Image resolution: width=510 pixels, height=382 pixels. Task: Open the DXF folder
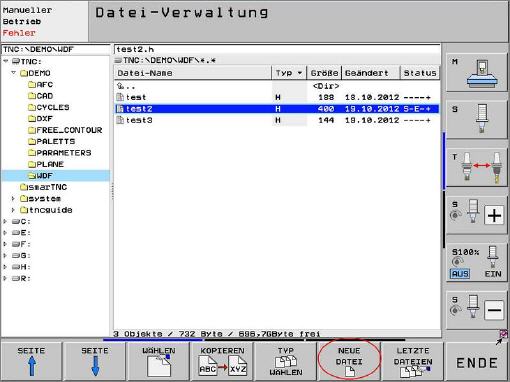tap(41, 119)
